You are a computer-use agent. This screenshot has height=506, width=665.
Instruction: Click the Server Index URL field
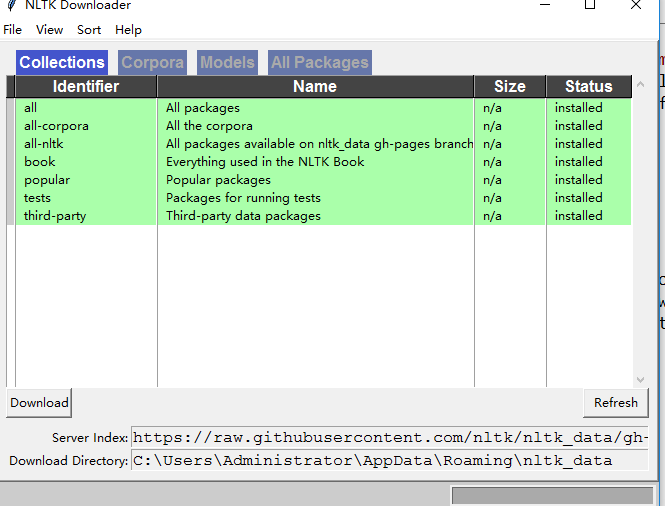(390, 437)
